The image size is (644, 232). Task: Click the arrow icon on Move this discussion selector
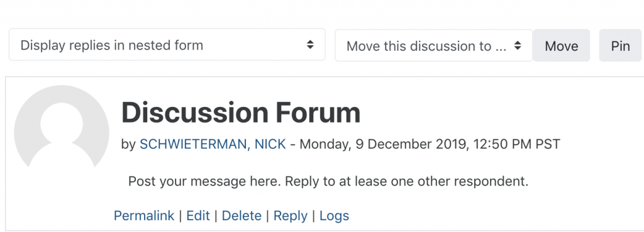coord(518,45)
